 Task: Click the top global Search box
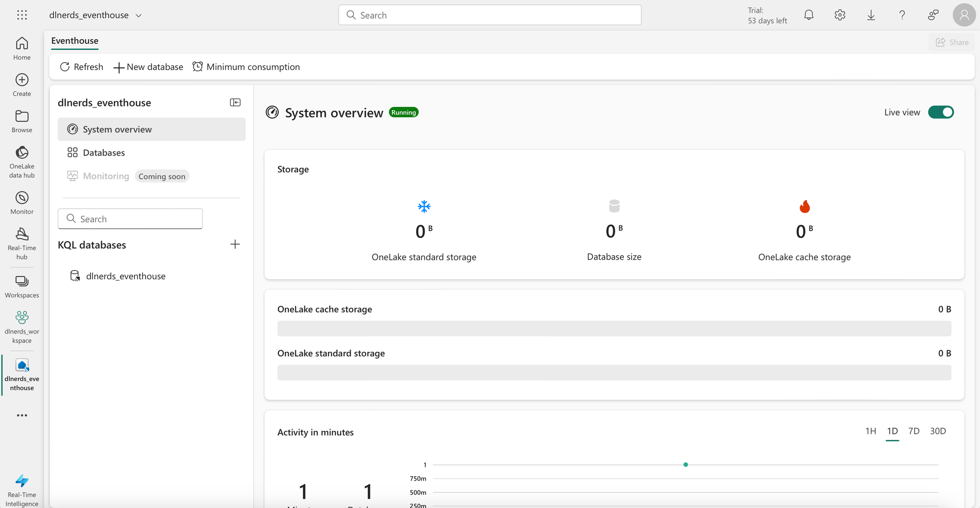click(x=490, y=15)
